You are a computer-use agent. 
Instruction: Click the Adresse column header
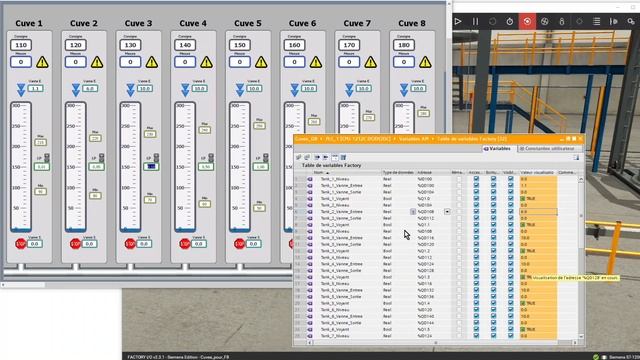(x=433, y=173)
